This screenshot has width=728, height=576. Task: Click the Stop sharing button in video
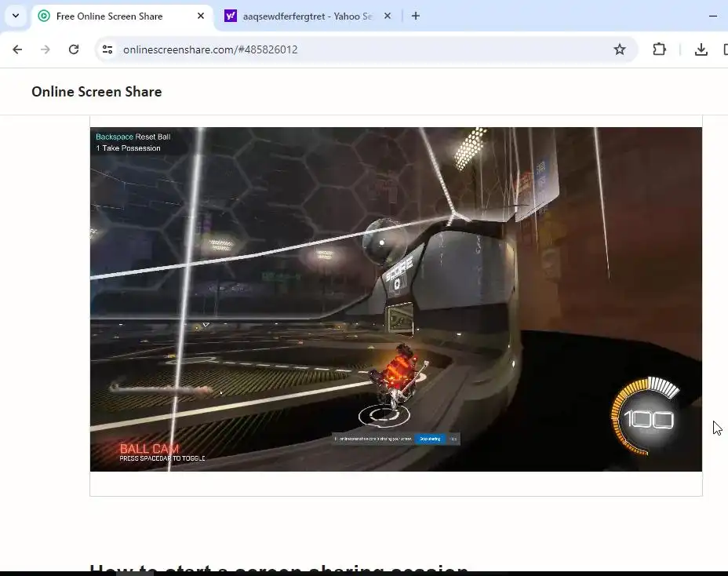click(430, 439)
